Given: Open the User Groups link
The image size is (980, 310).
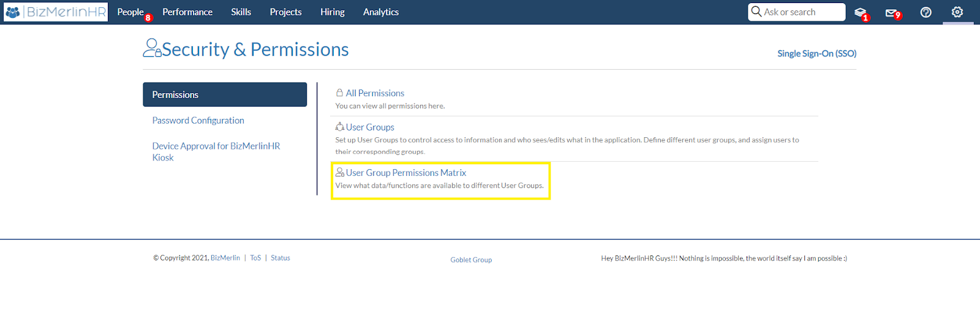Looking at the screenshot, I should 370,127.
